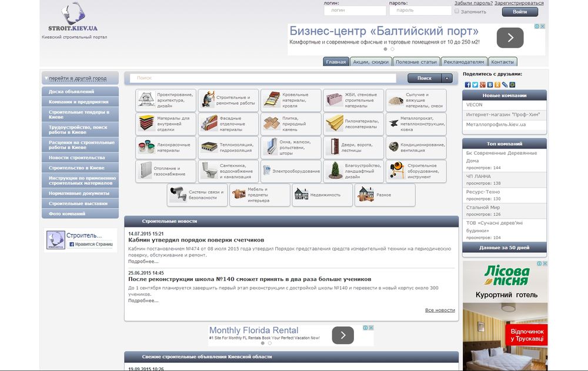Open Все новости link
588x371 pixels.
pos(440,310)
